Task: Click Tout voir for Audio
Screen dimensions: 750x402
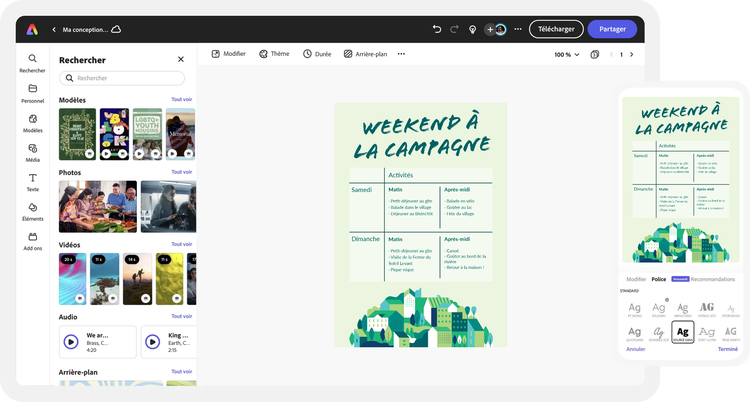Action: point(182,316)
